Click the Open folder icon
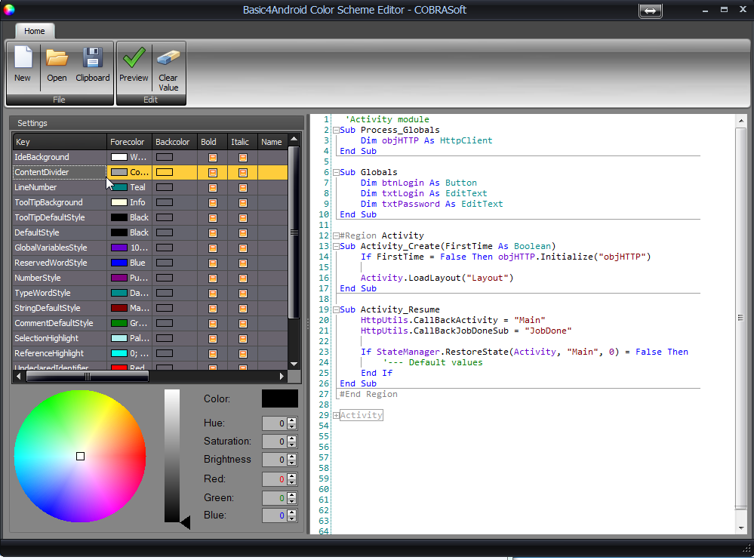 (x=57, y=58)
